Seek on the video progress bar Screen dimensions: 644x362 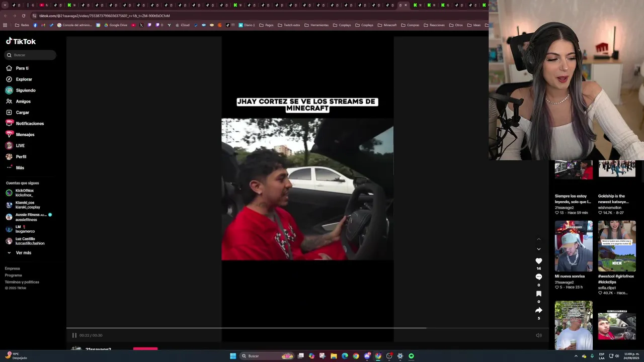click(x=307, y=328)
